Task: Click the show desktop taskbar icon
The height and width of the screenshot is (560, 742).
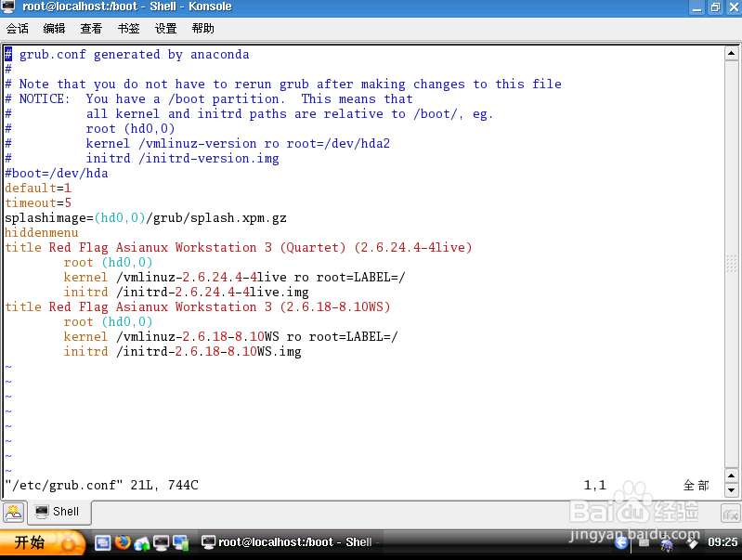Action: (x=102, y=542)
